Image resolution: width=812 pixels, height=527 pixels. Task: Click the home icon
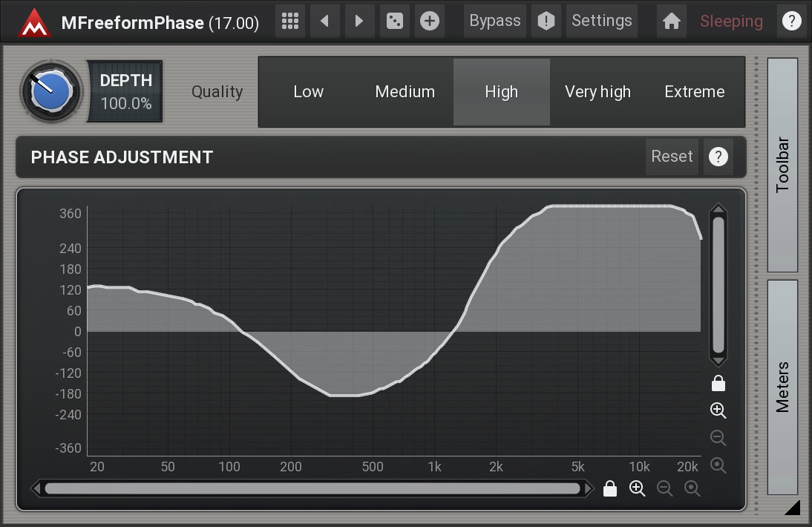672,22
